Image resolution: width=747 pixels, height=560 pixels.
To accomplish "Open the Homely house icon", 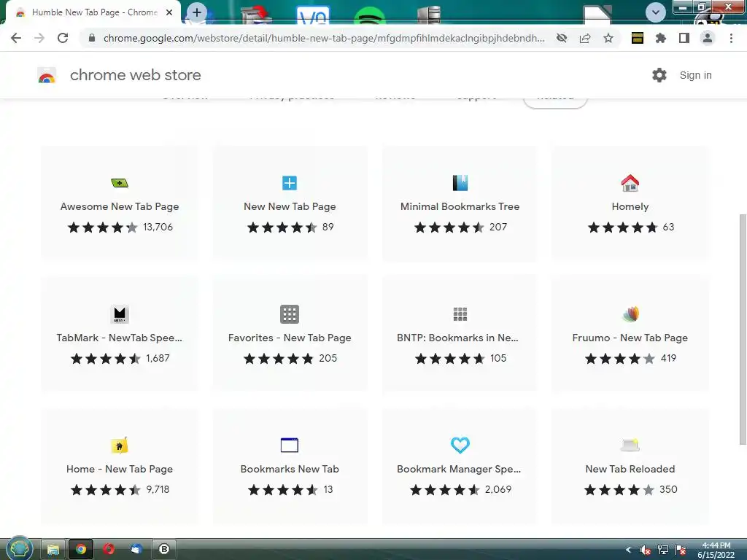I will tap(630, 183).
